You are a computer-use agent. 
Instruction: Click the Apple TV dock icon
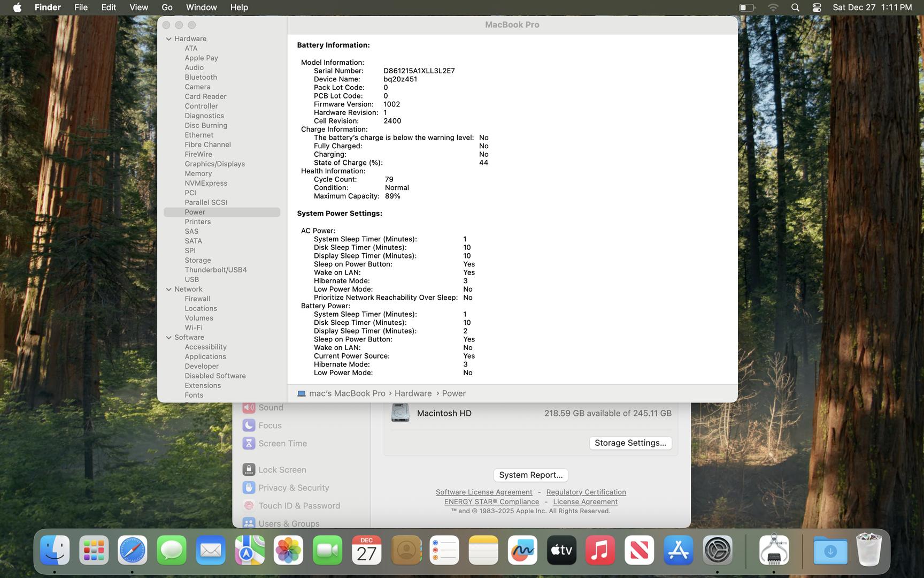[x=561, y=550]
